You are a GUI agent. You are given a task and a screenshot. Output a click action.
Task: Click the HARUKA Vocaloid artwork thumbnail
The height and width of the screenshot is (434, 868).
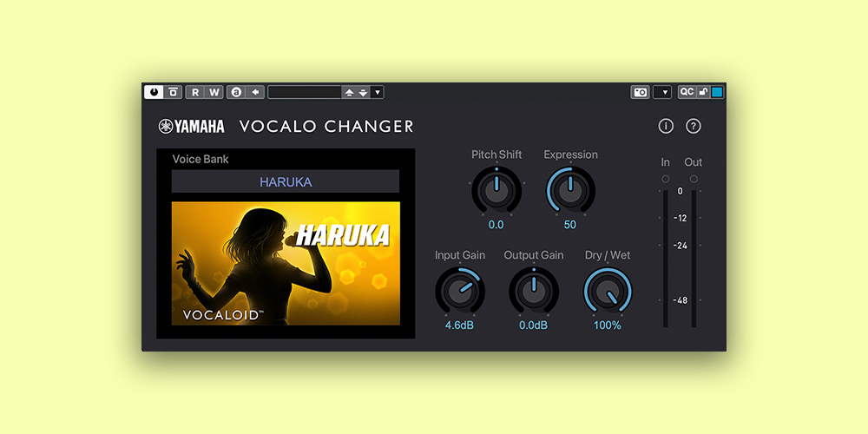[x=286, y=263]
